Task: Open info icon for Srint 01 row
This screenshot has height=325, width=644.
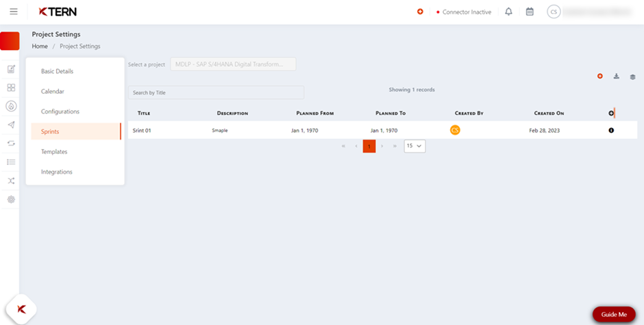Action: click(611, 130)
